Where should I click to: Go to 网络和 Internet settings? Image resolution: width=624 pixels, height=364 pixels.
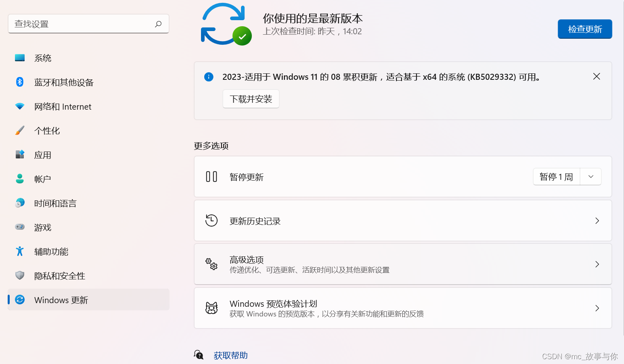point(88,106)
